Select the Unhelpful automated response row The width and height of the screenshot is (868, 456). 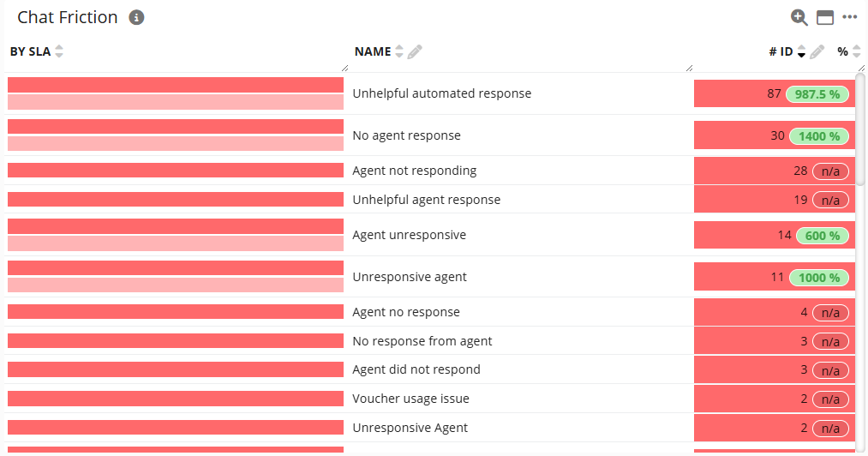coord(442,93)
